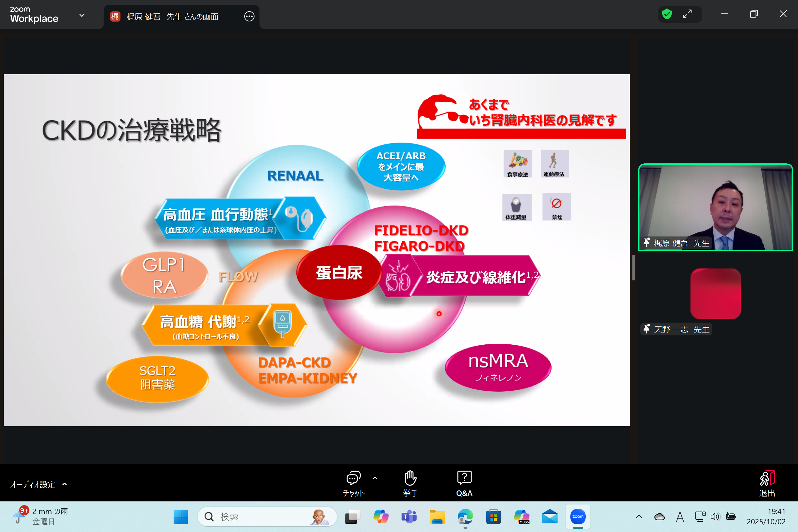Image resolution: width=798 pixels, height=532 pixels.
Task: Click the green encryption shield icon
Action: pyautogui.click(x=667, y=14)
